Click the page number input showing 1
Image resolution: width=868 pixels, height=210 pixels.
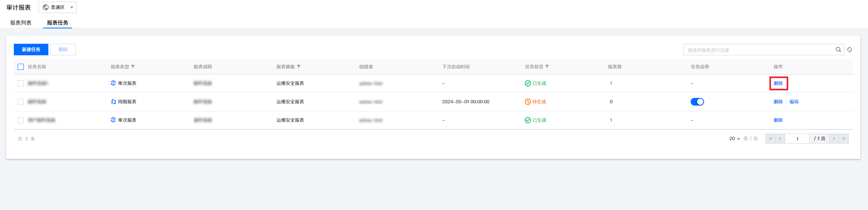tap(797, 139)
